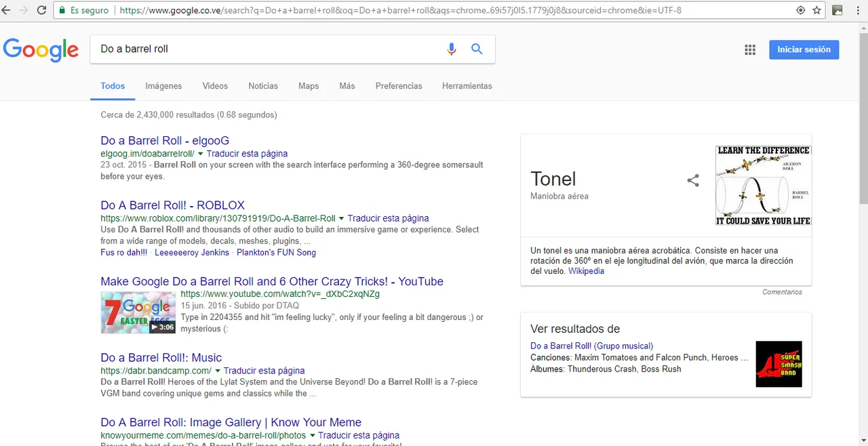Open Plankton's FUN Song sitelink
This screenshot has height=446, width=868.
(x=276, y=252)
